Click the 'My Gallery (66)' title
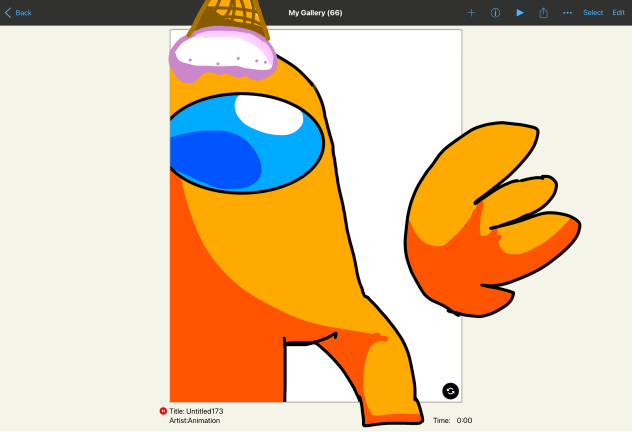The width and height of the screenshot is (632, 432). point(315,13)
